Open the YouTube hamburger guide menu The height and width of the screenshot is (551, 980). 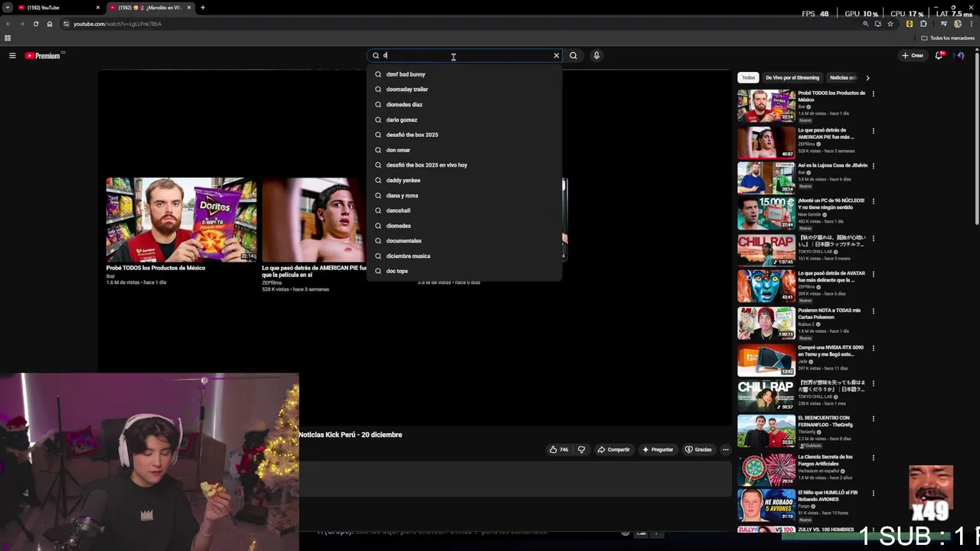[x=12, y=56]
